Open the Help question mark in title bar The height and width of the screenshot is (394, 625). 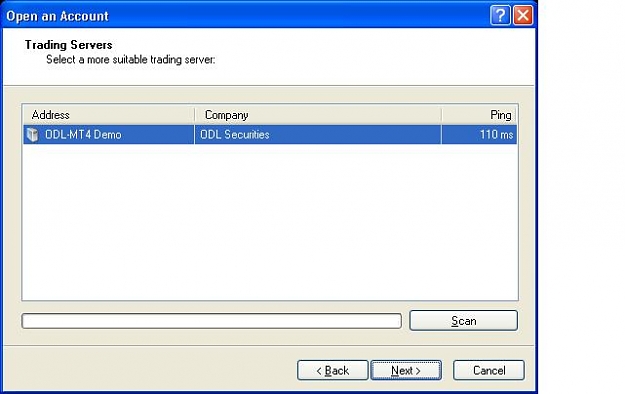(500, 16)
